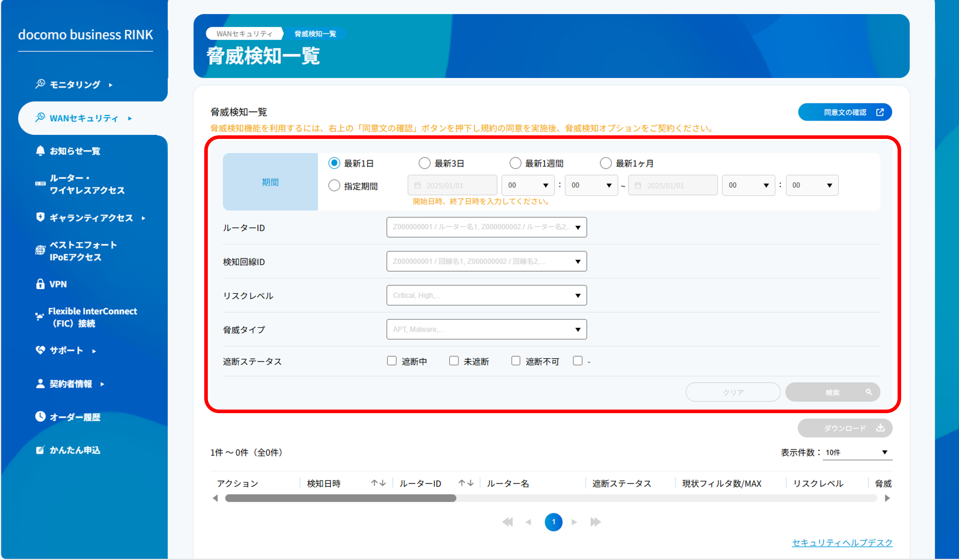Select the 最新1ヶ月 radio button
The image size is (959, 560).
tap(606, 163)
